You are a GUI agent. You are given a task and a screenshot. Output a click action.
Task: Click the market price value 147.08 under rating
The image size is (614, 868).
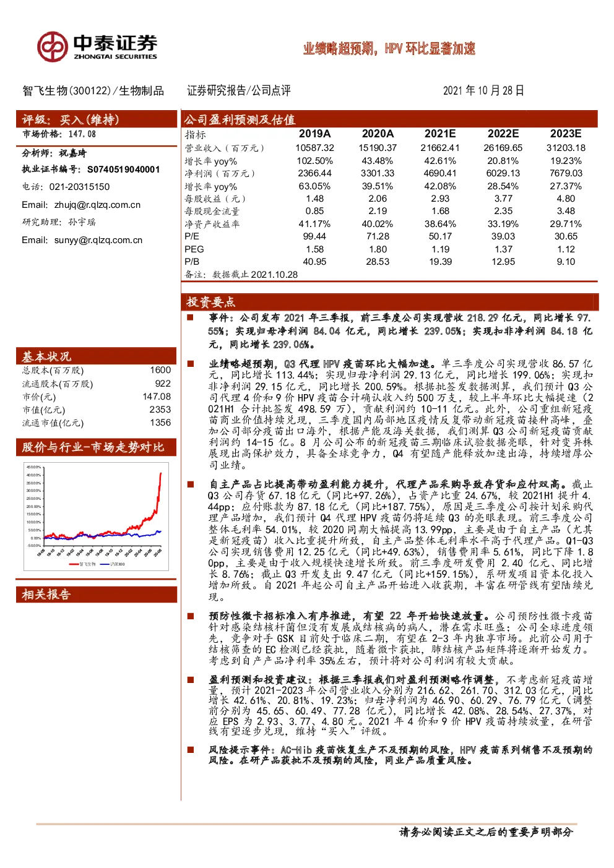click(x=82, y=134)
